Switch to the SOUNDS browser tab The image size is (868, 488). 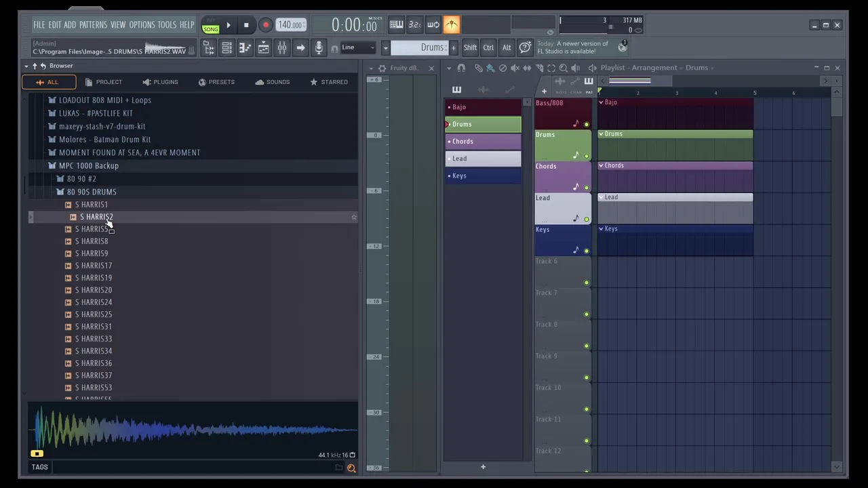[273, 82]
